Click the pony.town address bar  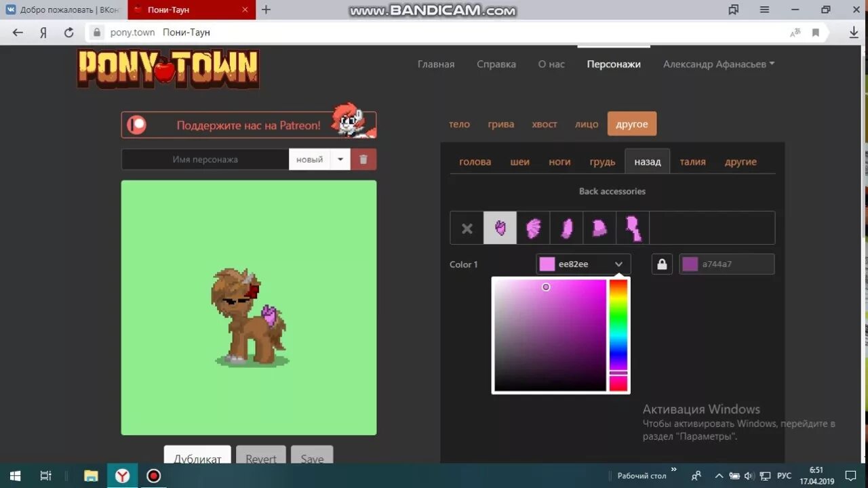[434, 33]
